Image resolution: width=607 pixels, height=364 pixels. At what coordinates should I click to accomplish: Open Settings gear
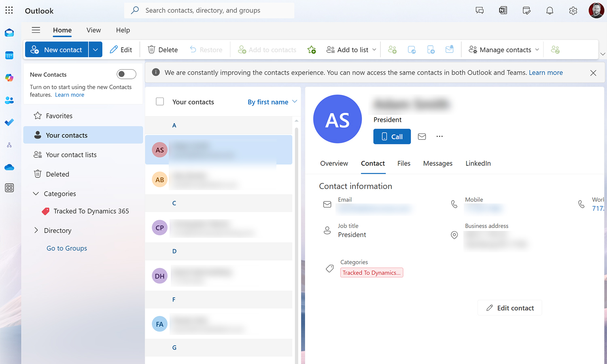click(573, 11)
